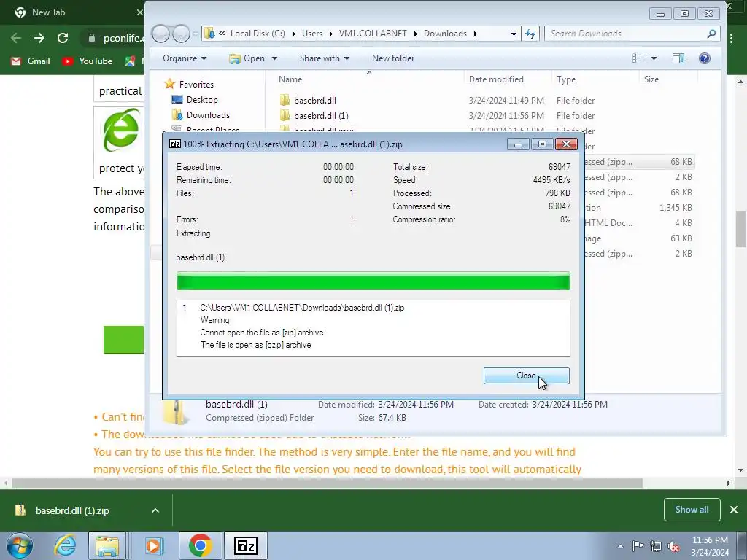
Task: Expand the breadcrumb arrow after Downloads
Action: (x=476, y=34)
